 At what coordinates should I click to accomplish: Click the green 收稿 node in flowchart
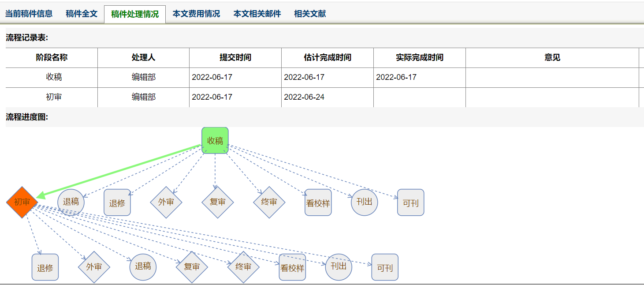tap(215, 140)
